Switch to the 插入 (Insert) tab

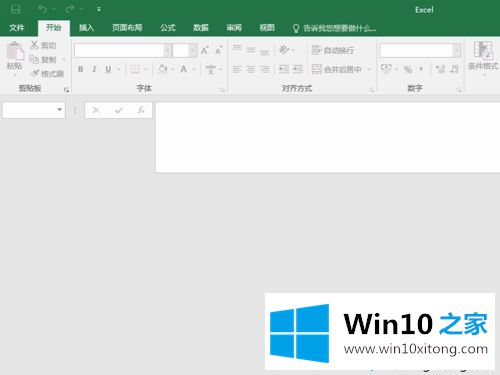[x=86, y=28]
